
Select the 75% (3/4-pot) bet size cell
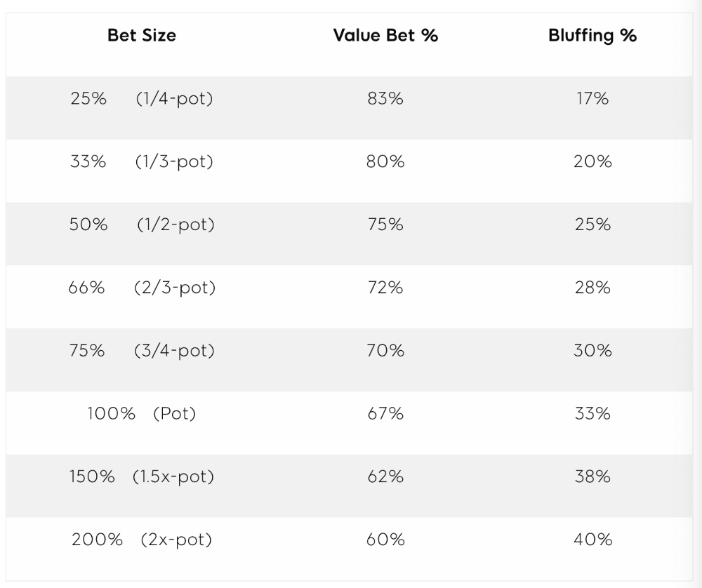(x=142, y=350)
